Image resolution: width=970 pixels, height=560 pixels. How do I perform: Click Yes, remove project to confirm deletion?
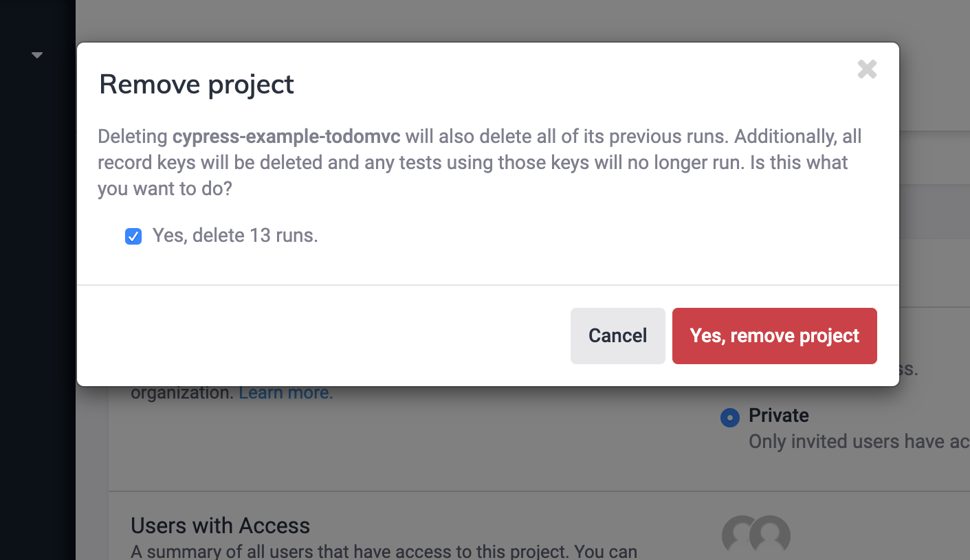click(774, 336)
